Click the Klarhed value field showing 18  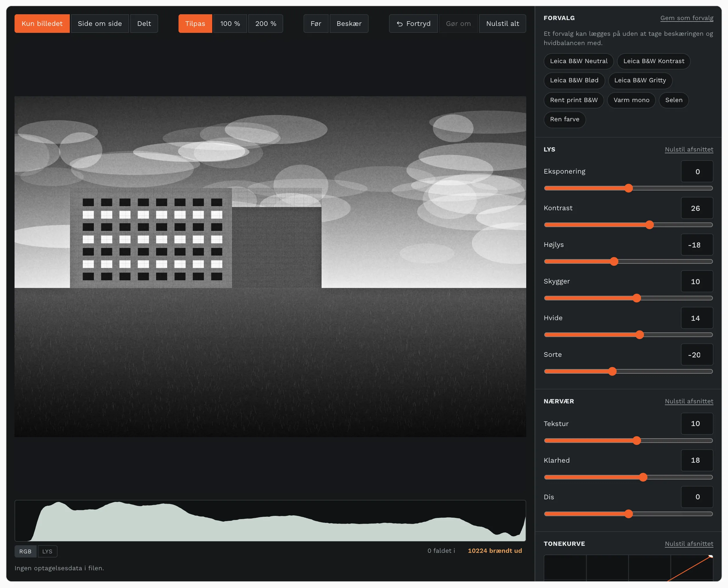click(697, 460)
